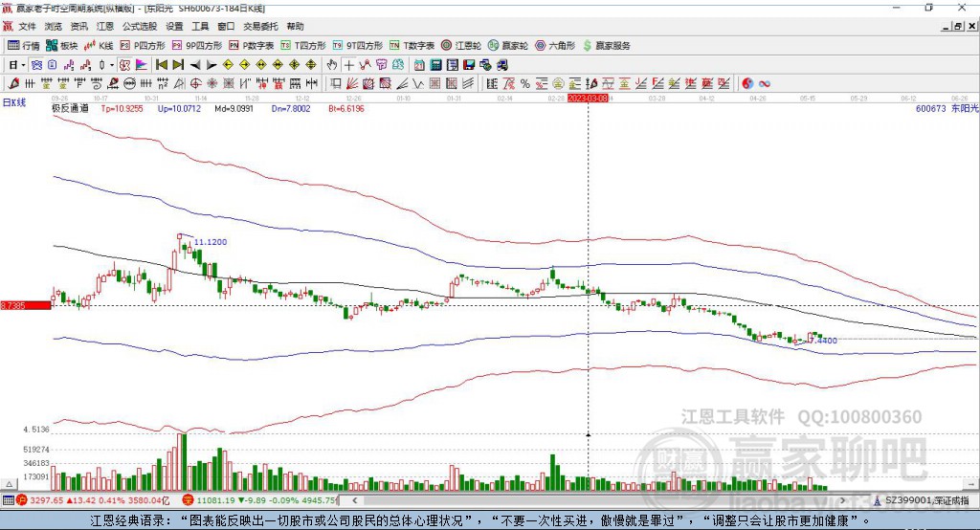Click the 8.7385 red price label

(x=26, y=305)
